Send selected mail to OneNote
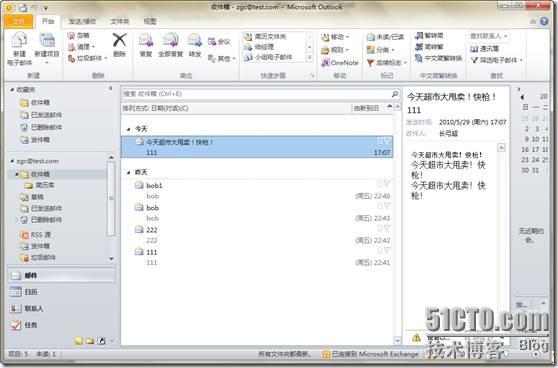 [339, 63]
